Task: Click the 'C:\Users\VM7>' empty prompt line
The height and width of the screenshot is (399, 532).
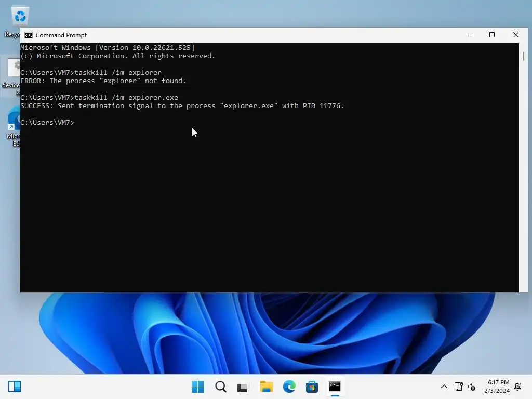Action: pos(47,123)
